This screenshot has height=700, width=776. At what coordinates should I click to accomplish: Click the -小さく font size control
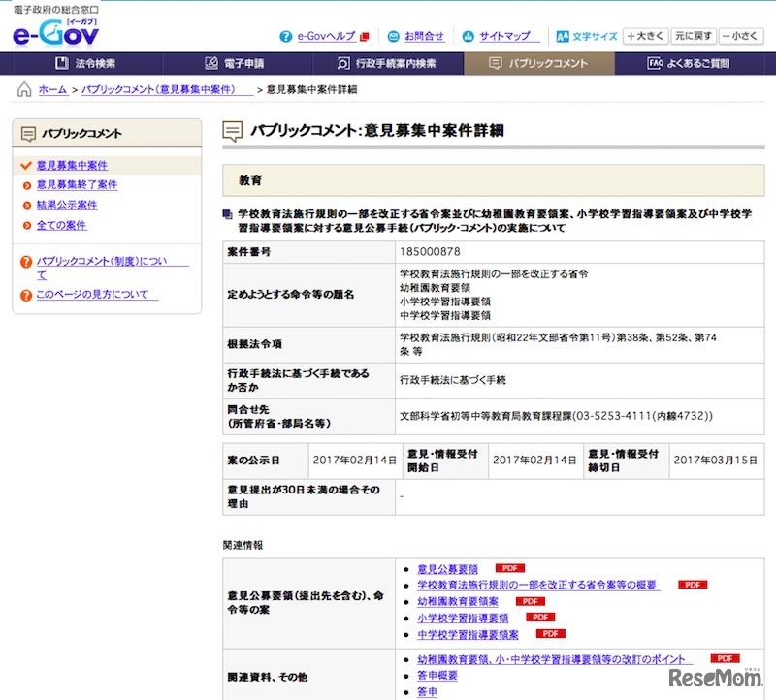[738, 34]
